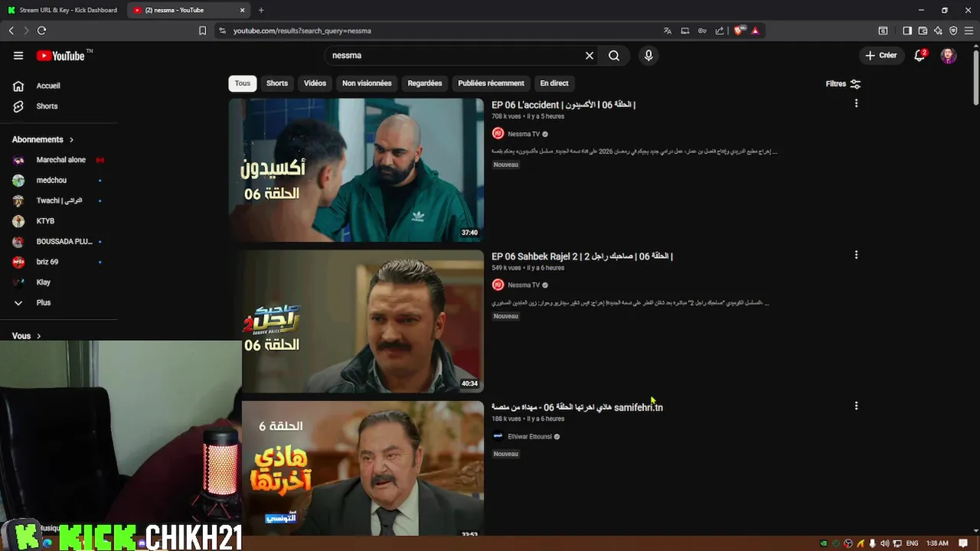
Task: Open Brave VPN shield icon
Action: click(x=953, y=31)
